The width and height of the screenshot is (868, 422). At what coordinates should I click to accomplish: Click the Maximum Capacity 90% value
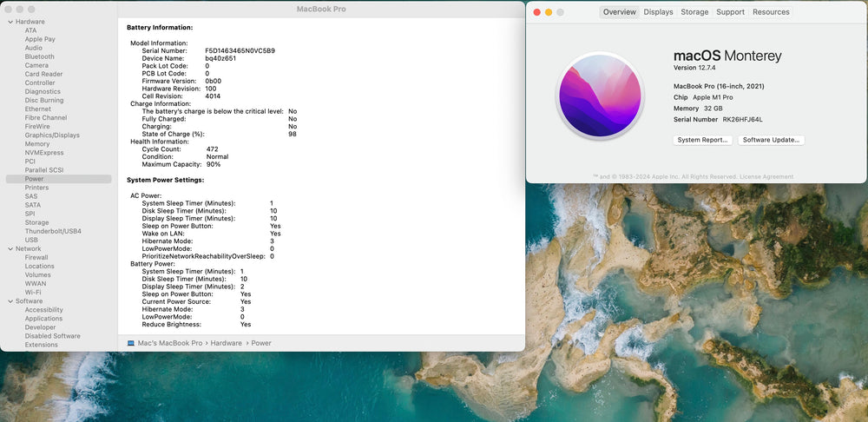click(x=214, y=164)
